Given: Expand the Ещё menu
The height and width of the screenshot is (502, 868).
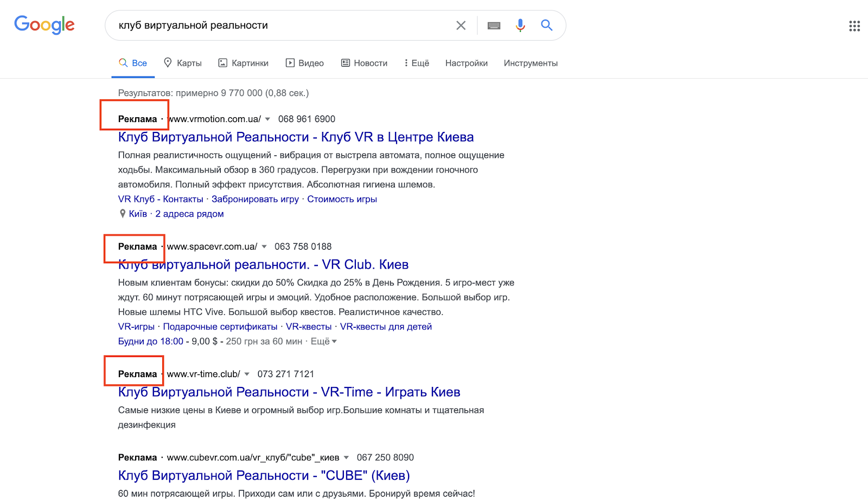Looking at the screenshot, I should coord(416,63).
